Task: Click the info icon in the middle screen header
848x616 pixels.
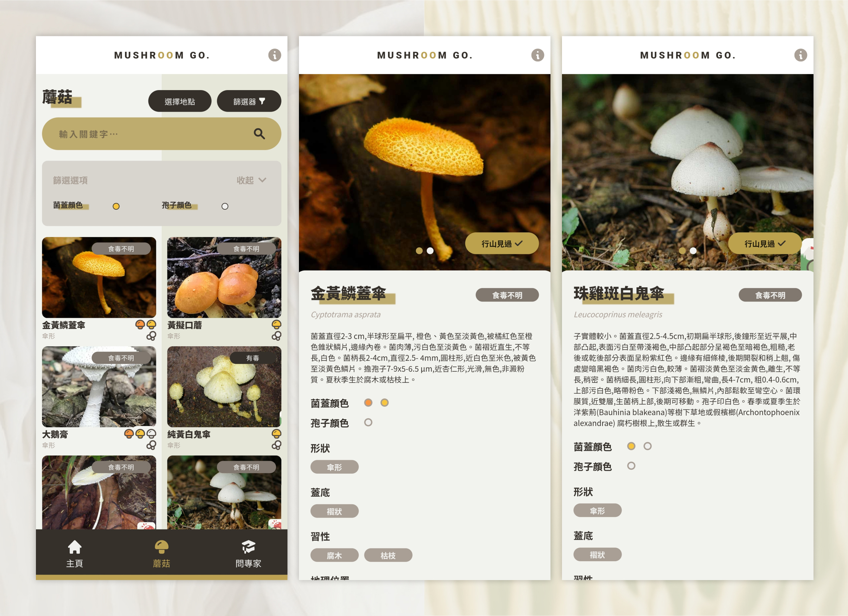Action: 537,55
